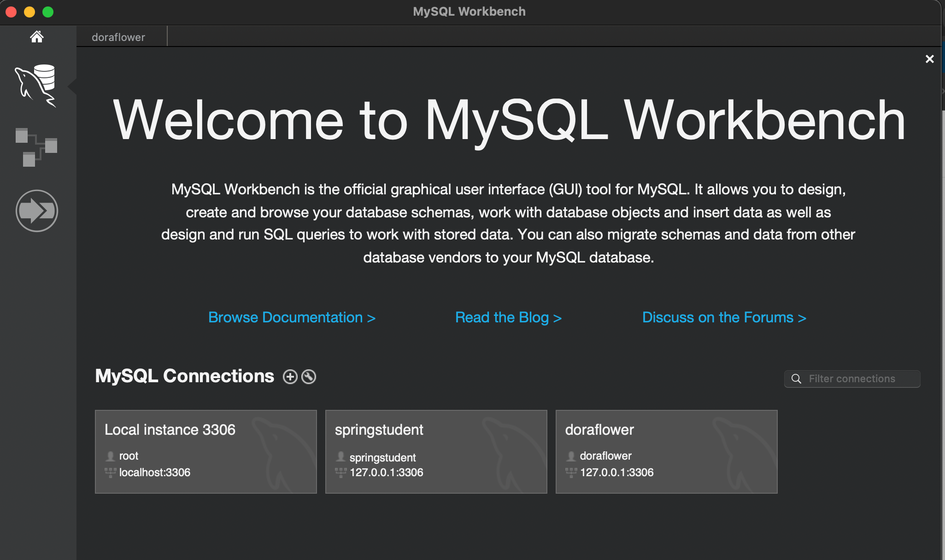Click the MySQL Connections heading
Screen dimensions: 945x560
184,376
